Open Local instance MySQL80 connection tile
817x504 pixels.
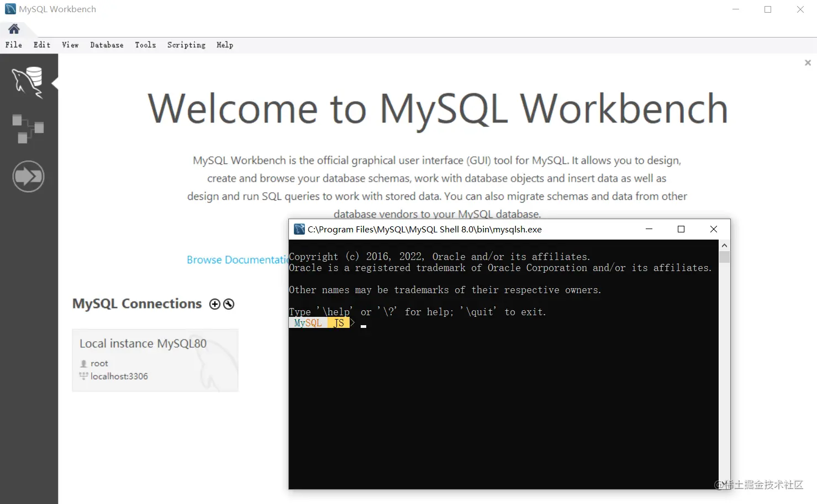pyautogui.click(x=155, y=360)
